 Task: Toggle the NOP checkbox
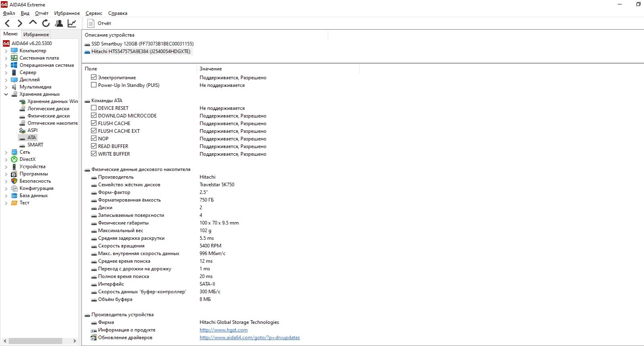click(x=94, y=138)
